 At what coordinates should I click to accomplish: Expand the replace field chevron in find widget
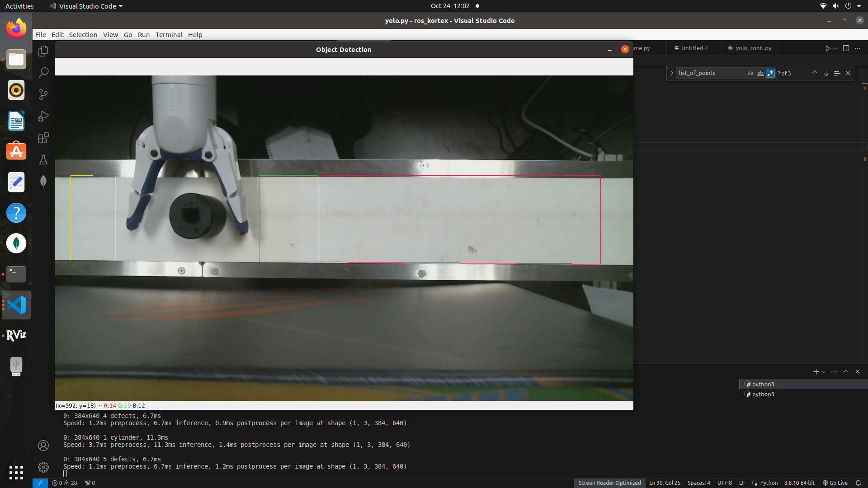click(x=672, y=73)
